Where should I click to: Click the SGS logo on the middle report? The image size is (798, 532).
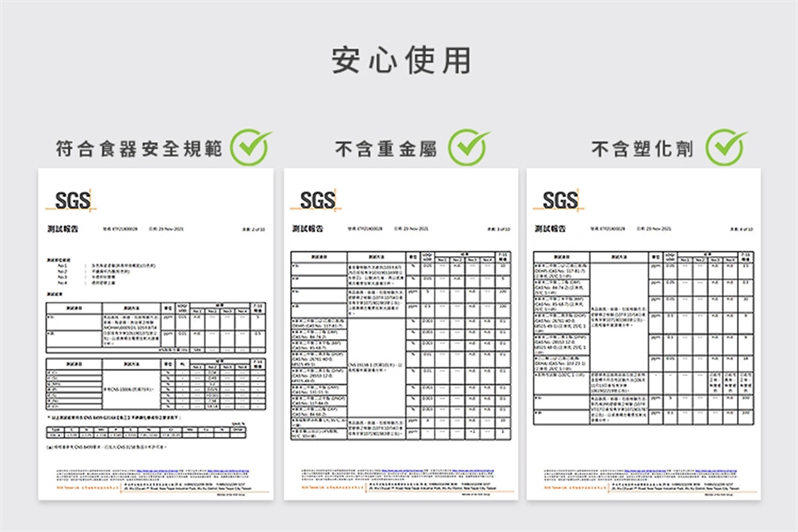click(x=317, y=200)
